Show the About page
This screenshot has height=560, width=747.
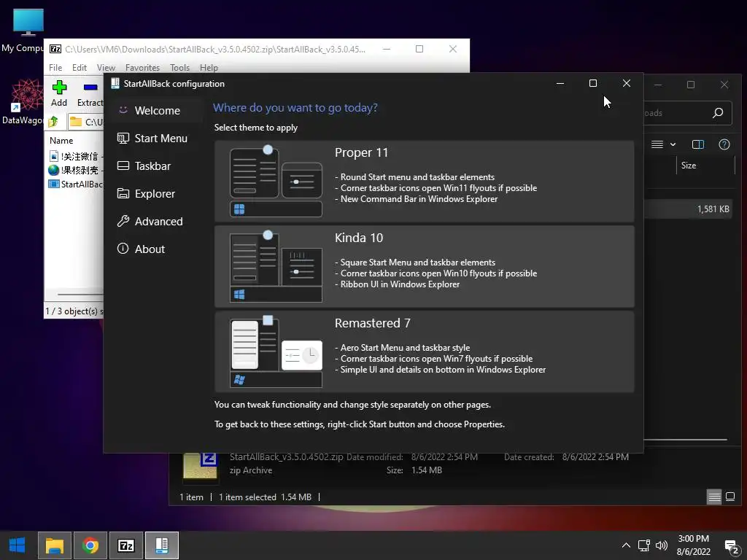pos(157,249)
